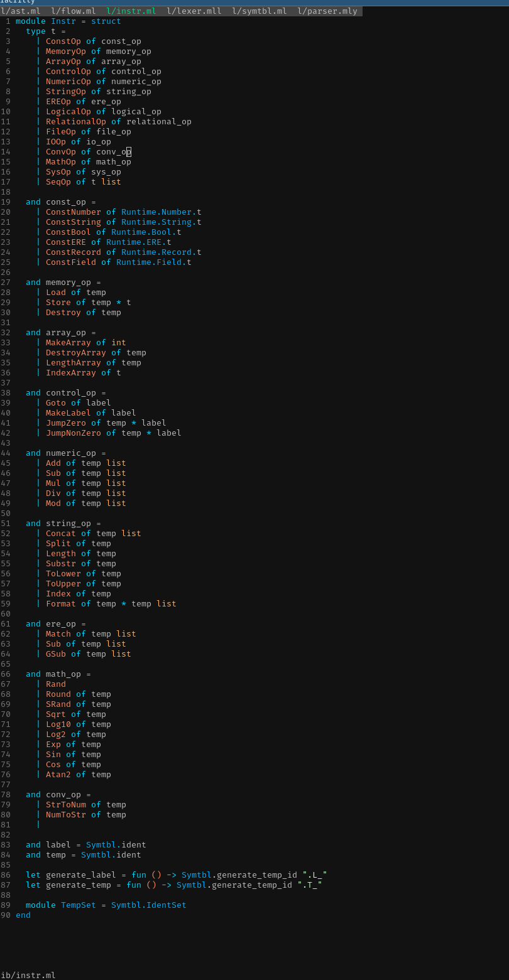Click 'ConstField' on line 25

71,262
